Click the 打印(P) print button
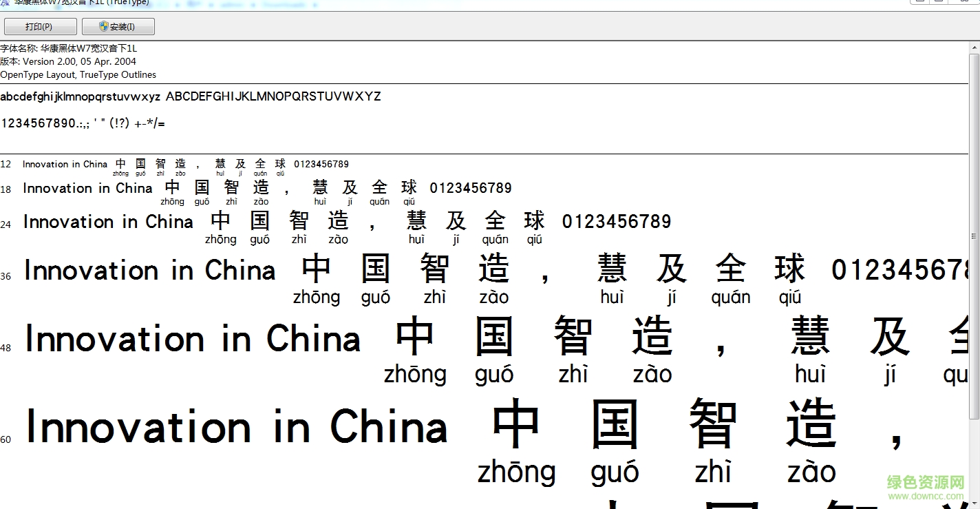 (x=40, y=26)
